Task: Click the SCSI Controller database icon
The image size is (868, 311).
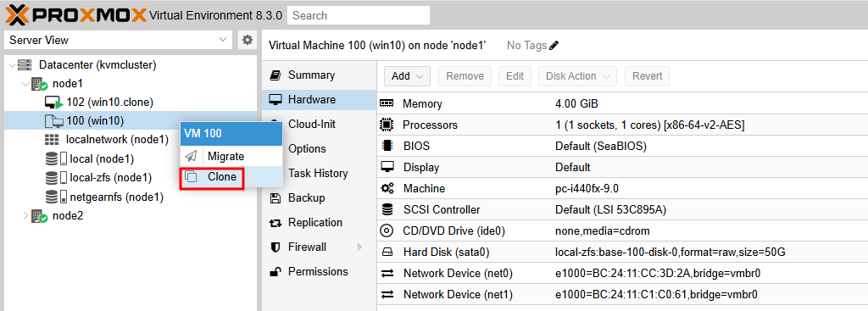Action: tap(387, 209)
